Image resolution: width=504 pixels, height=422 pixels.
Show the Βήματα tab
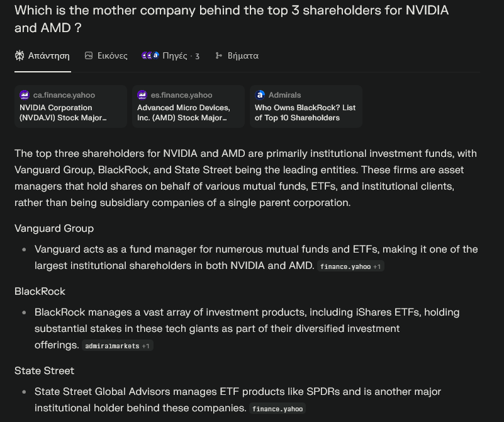point(243,55)
